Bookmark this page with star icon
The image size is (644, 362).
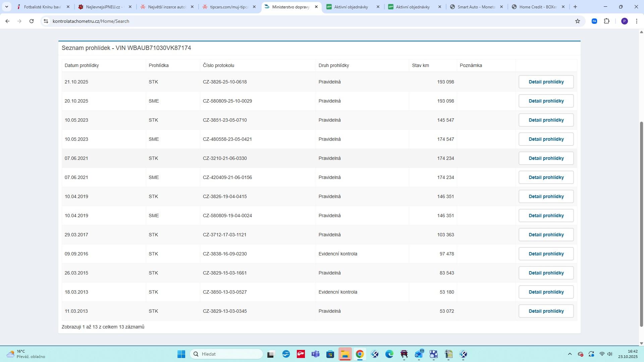point(578,21)
